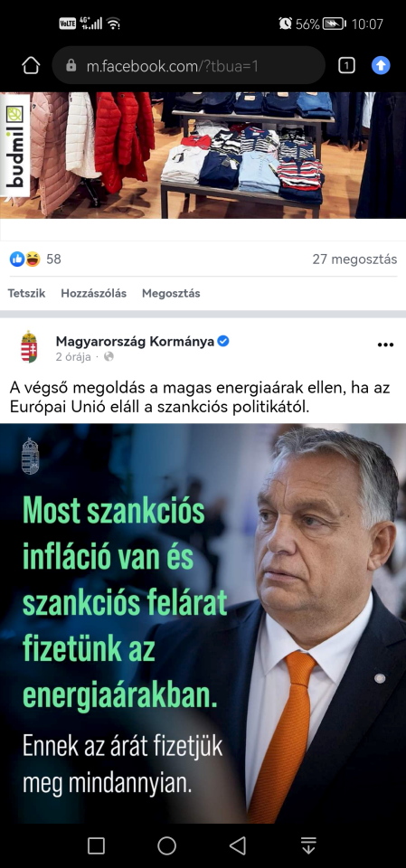The width and height of the screenshot is (406, 868).
Task: Open the tab switcher showing 1 tab
Action: coord(346,66)
